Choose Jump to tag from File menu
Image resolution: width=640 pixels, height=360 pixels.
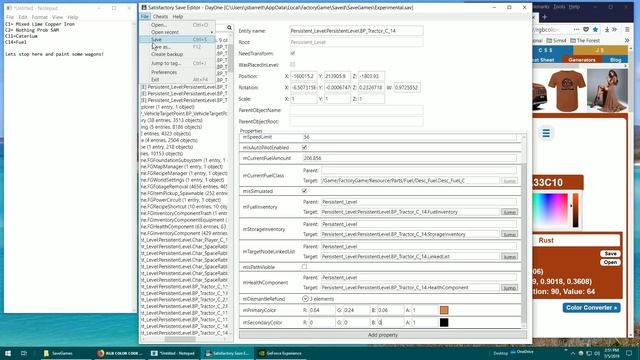click(x=177, y=63)
